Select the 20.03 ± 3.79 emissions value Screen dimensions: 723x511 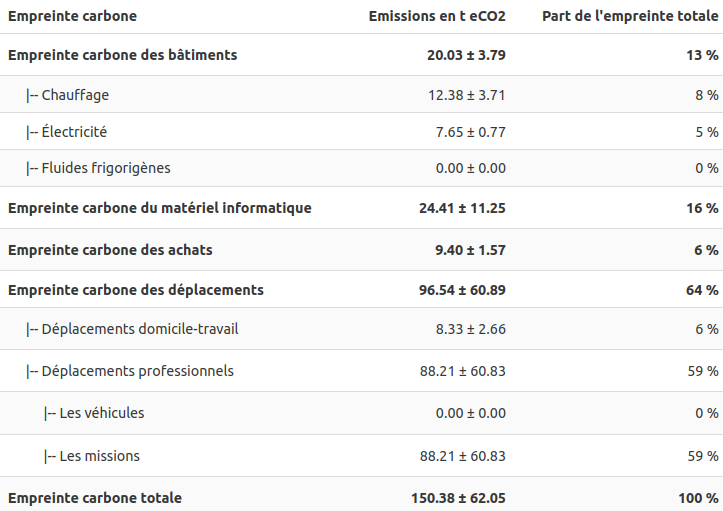(466, 55)
